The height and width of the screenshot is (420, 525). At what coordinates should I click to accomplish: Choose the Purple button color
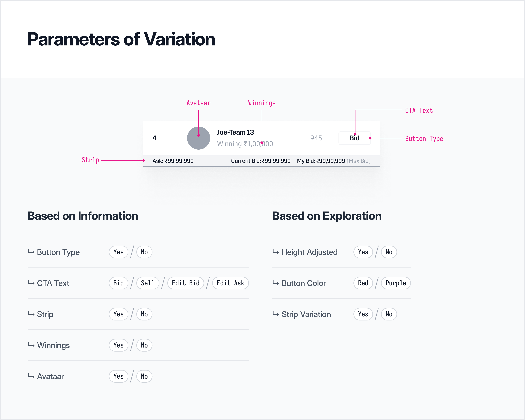395,283
